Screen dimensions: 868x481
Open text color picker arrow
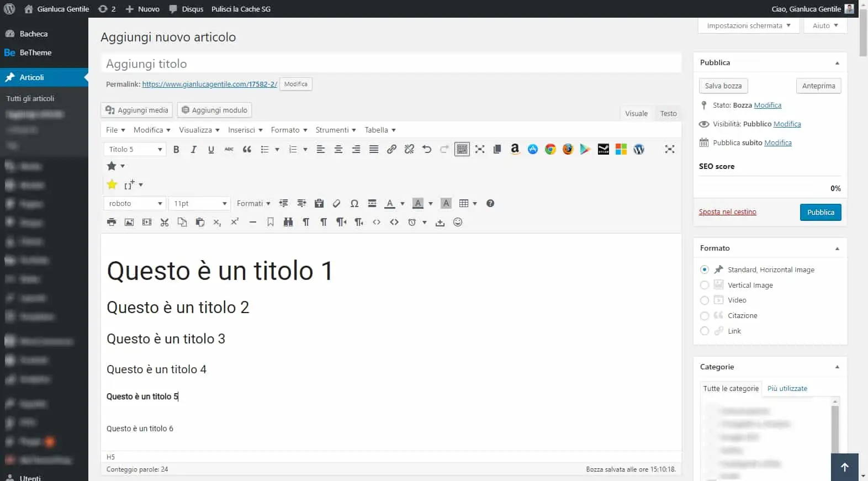(403, 204)
